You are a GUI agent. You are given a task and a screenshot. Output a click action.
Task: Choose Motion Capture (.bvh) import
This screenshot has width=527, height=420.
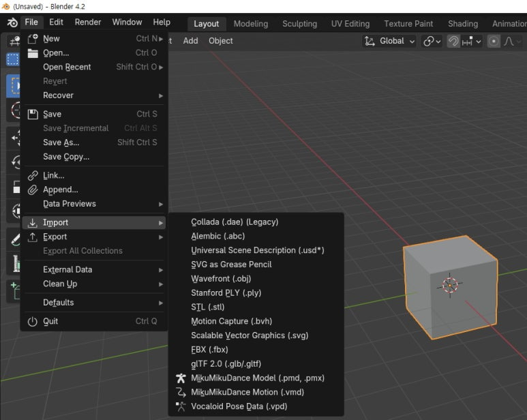coord(256,321)
